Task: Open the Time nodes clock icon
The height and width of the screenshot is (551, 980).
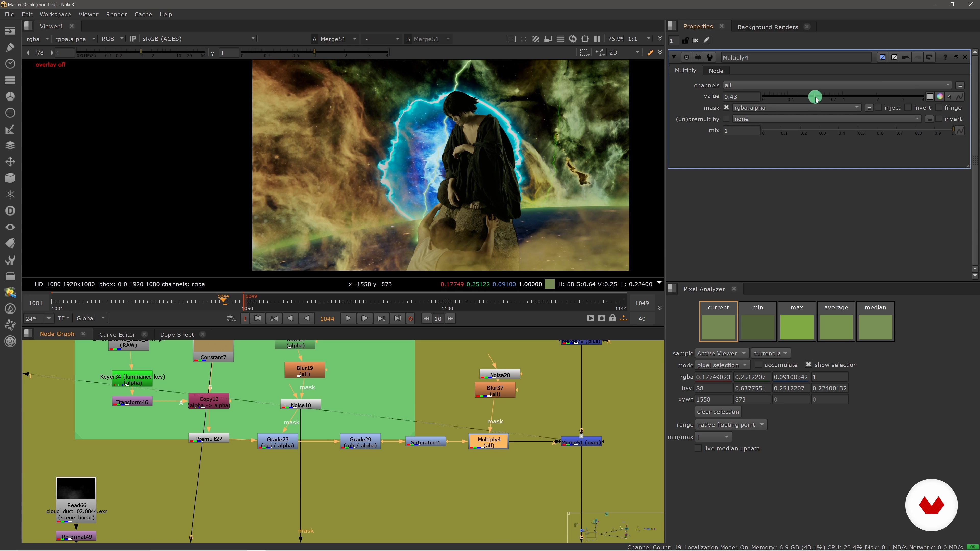Action: [x=10, y=64]
